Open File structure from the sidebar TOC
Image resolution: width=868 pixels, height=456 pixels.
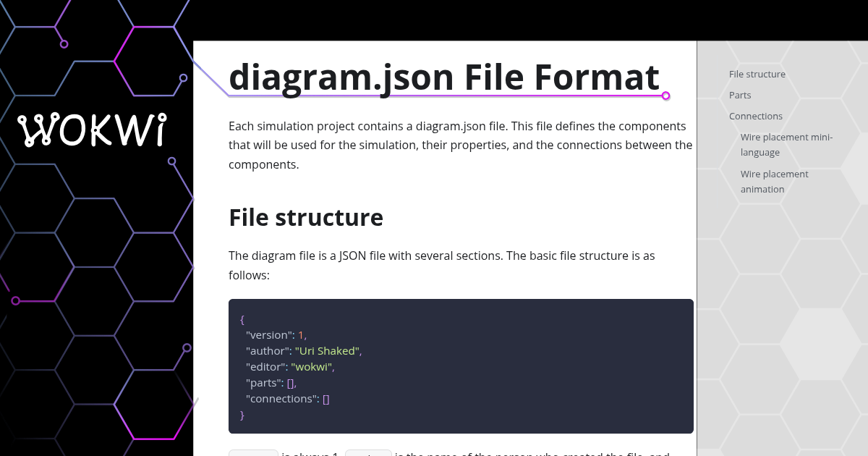(757, 74)
